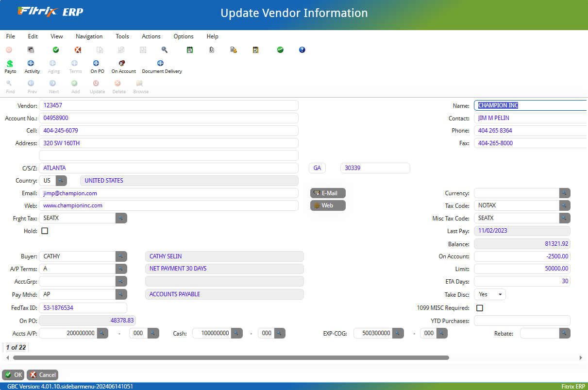Click the horizontal scrollbar thumb
This screenshot has height=390, width=588.
[x=231, y=358]
